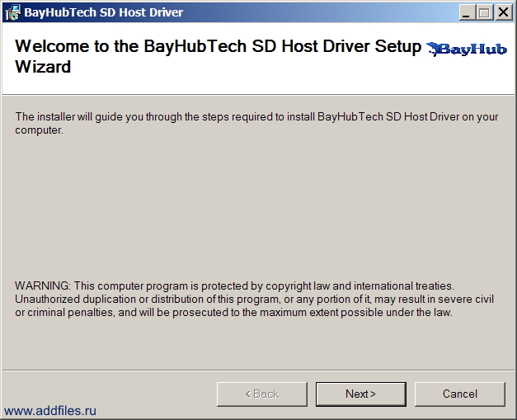Click the maximize window button
The image size is (517, 420).
[485, 12]
